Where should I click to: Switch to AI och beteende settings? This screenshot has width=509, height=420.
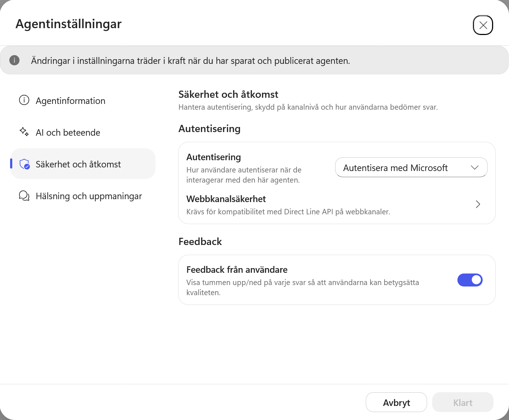tap(83, 132)
